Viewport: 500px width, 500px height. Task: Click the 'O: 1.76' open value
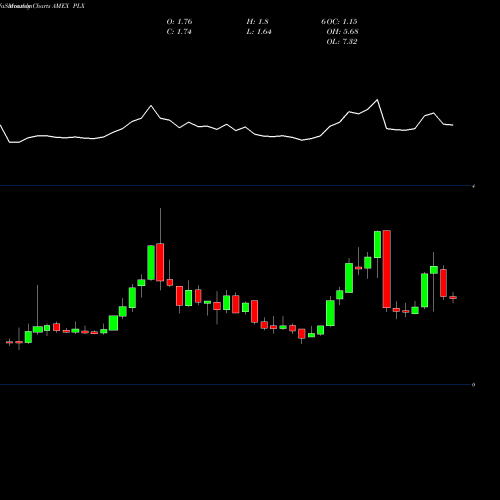pos(179,22)
